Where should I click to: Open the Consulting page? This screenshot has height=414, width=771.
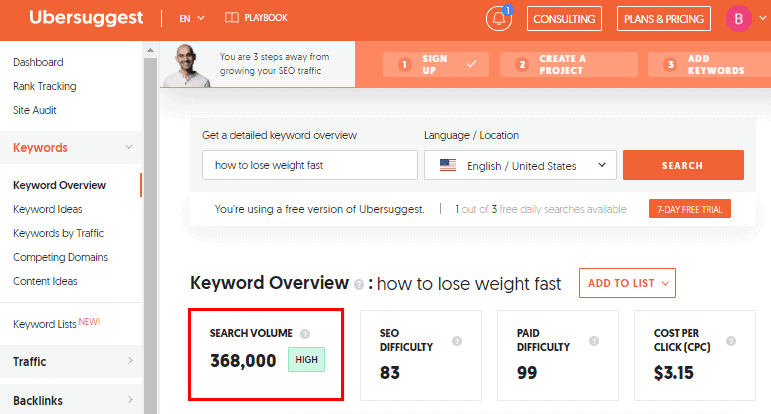(564, 19)
